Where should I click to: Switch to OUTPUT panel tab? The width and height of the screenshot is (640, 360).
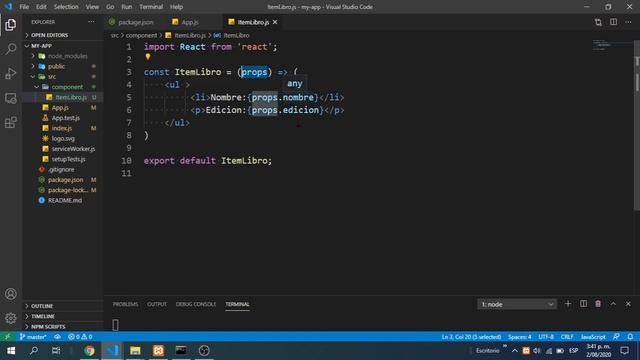point(157,304)
